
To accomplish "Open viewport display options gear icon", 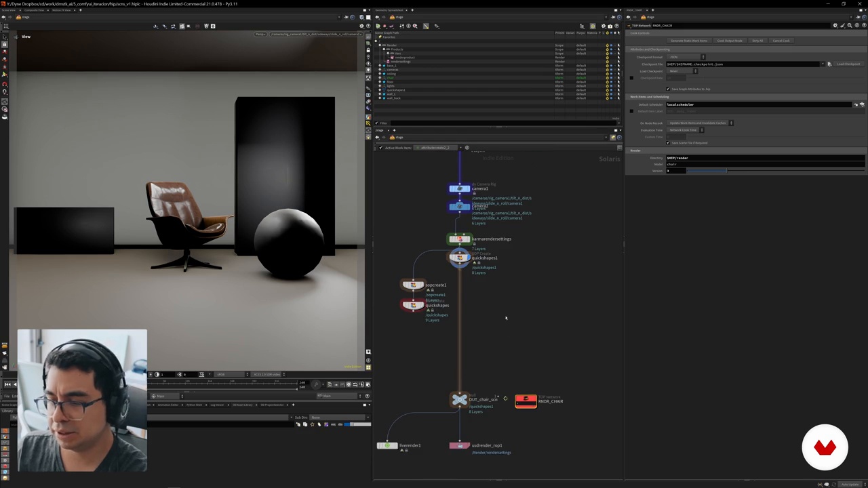I will pos(361,26).
